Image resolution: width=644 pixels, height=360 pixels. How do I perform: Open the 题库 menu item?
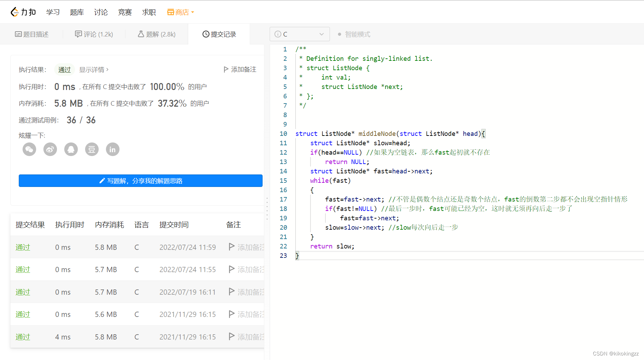tap(77, 12)
